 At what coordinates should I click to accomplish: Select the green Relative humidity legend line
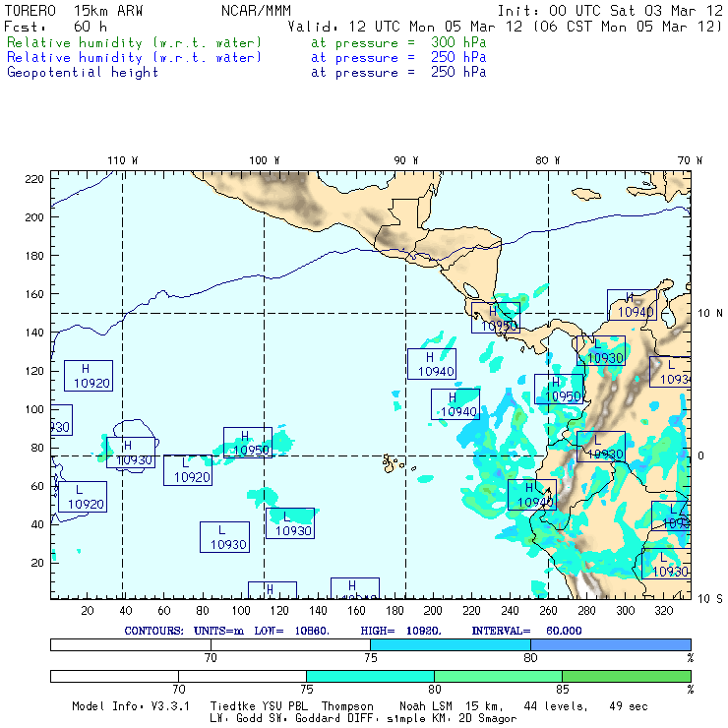(x=135, y=43)
